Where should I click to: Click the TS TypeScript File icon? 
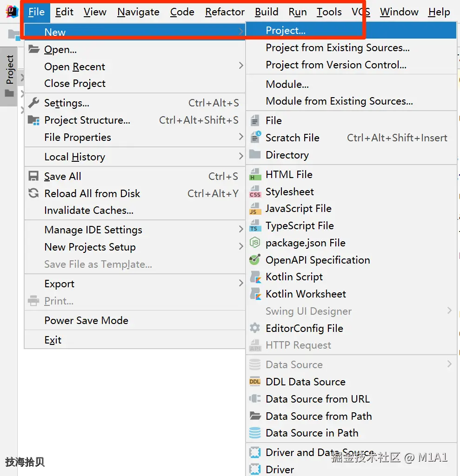coord(255,225)
